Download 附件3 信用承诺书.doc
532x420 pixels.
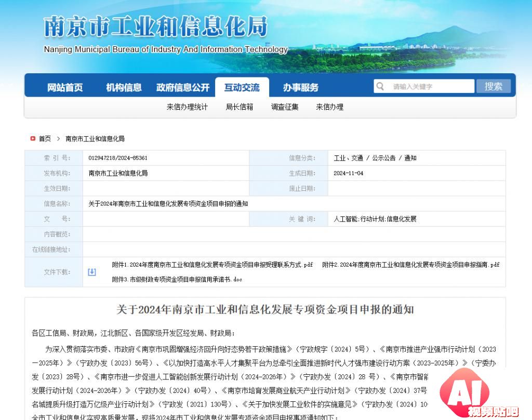tap(177, 280)
